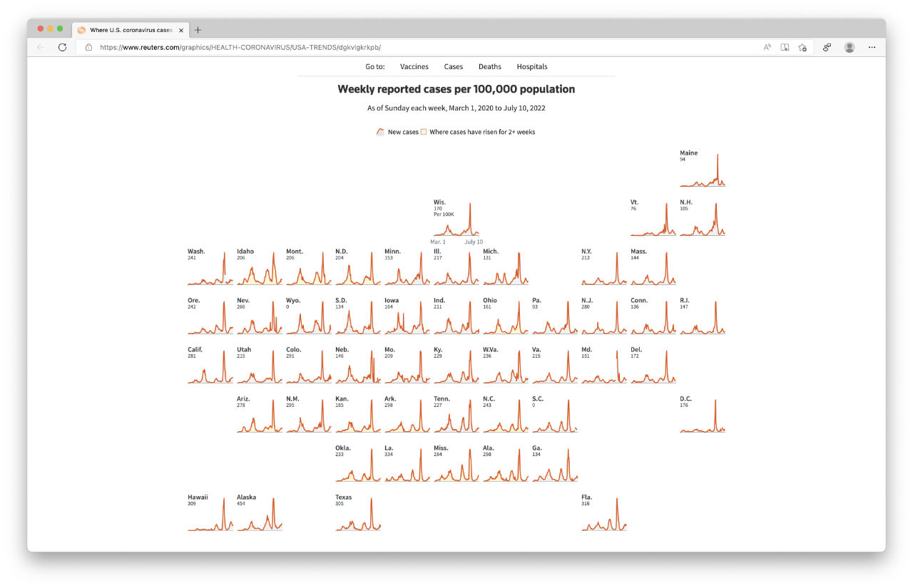This screenshot has width=913, height=588.
Task: Go to the Cases section link
Action: pos(453,66)
